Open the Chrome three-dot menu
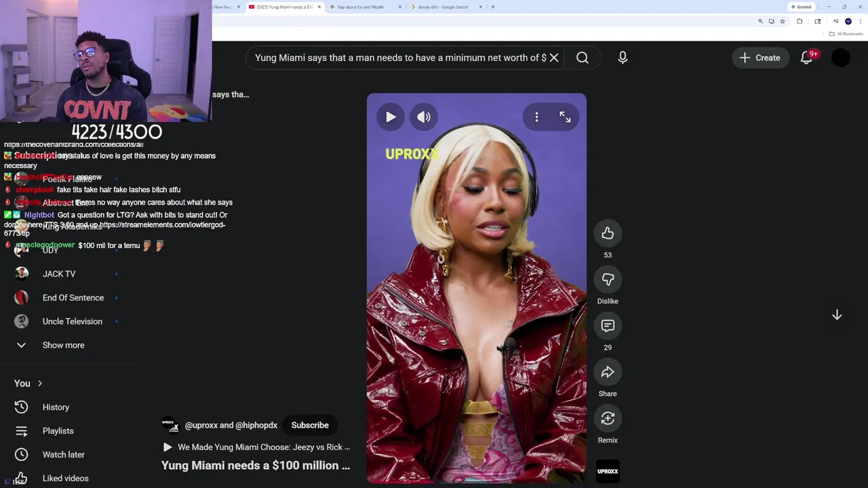868x488 pixels. point(861,22)
